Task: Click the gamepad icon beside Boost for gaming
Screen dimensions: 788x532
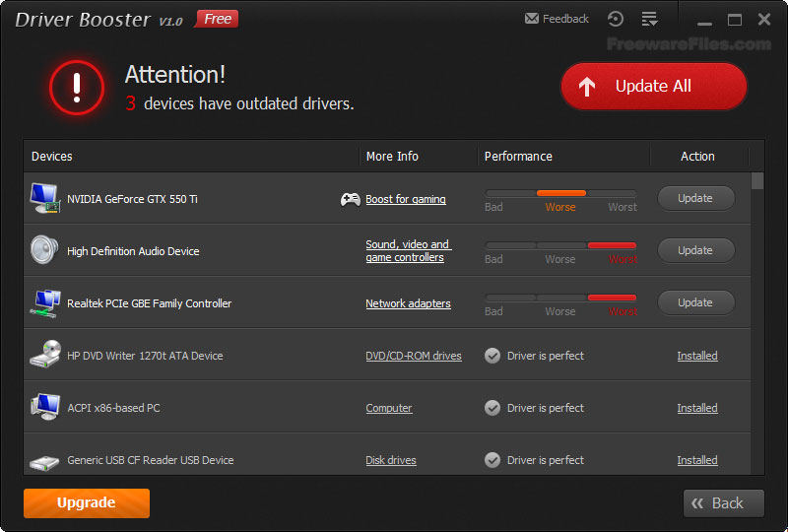Action: coord(350,199)
